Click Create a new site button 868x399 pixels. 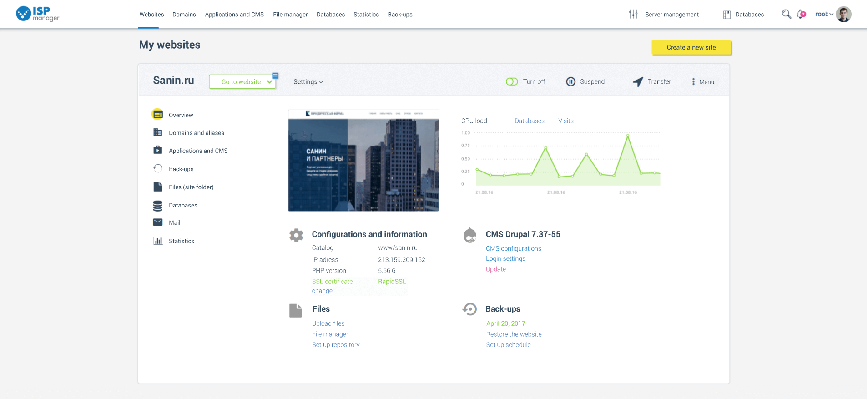(x=691, y=47)
